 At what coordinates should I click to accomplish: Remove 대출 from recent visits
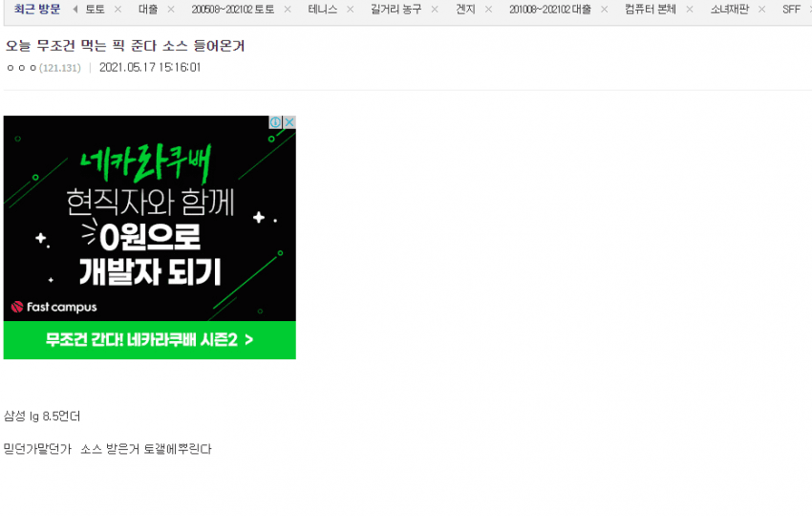pos(171,10)
